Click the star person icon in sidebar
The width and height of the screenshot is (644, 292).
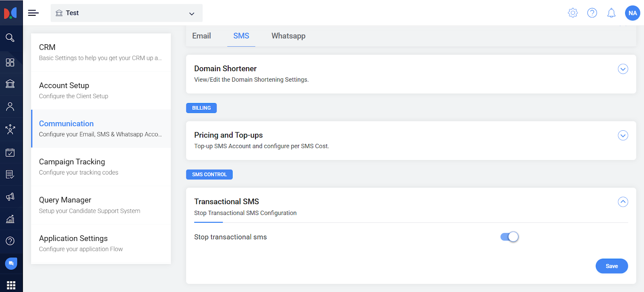click(10, 129)
